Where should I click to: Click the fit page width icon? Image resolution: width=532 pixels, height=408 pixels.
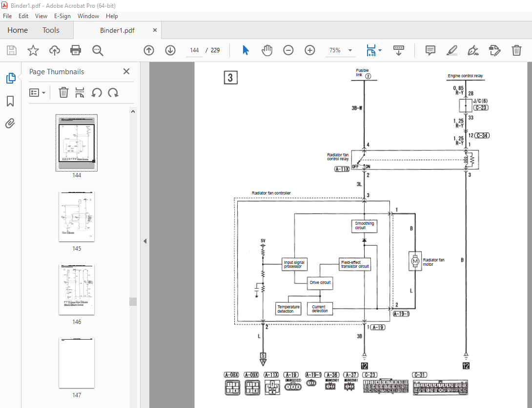(371, 50)
